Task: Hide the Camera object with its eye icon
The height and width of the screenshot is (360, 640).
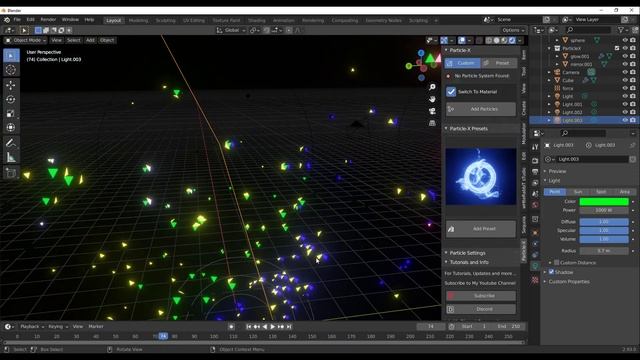Action: [x=625, y=72]
